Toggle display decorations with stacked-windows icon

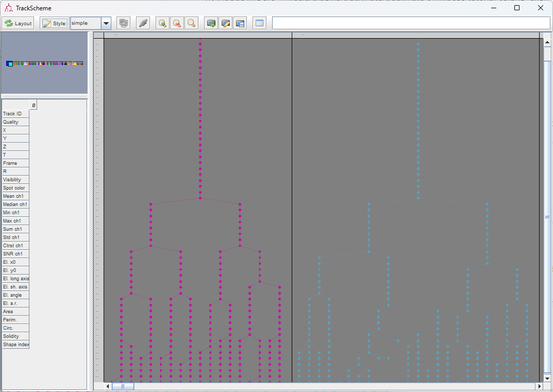click(123, 23)
